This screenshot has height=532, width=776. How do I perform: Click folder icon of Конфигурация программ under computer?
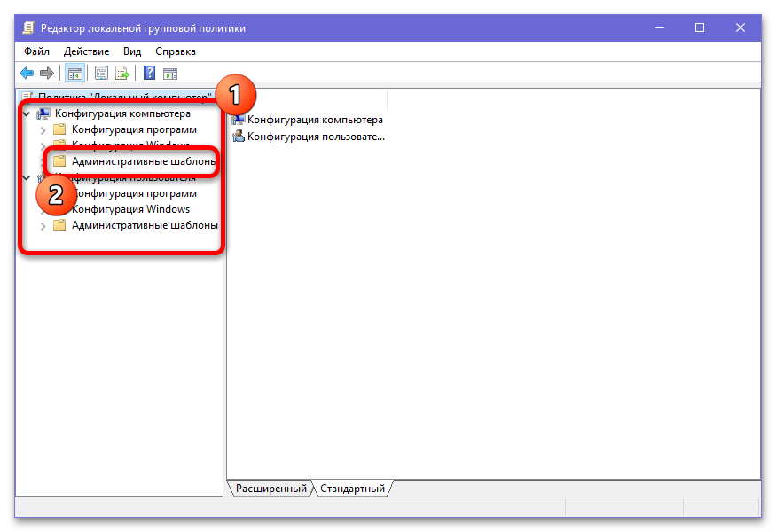pyautogui.click(x=59, y=129)
